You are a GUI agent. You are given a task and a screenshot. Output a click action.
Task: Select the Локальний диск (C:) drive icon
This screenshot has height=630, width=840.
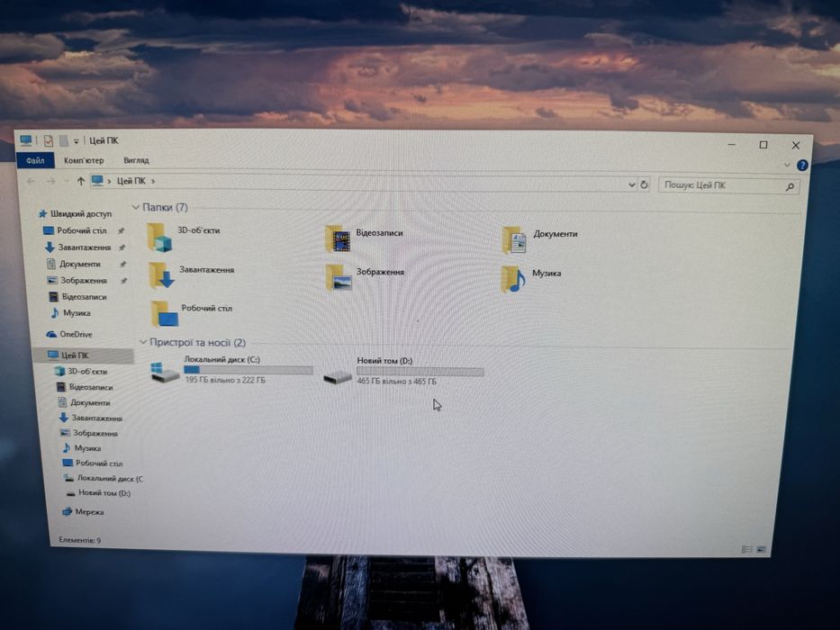[x=165, y=373]
